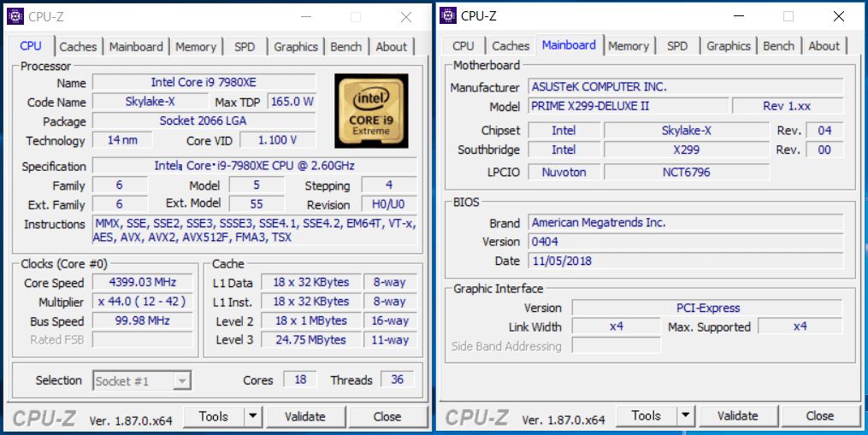Click the Ext. Model value 55
Image resolution: width=868 pixels, height=435 pixels.
coord(257,203)
